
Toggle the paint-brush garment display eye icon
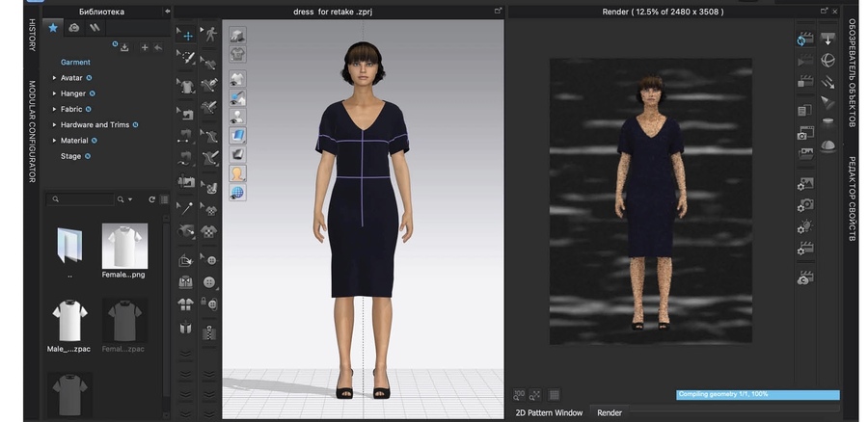click(x=237, y=98)
